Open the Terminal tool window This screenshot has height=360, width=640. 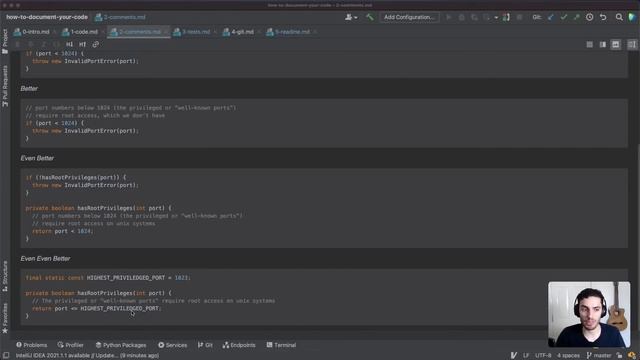[x=281, y=345]
